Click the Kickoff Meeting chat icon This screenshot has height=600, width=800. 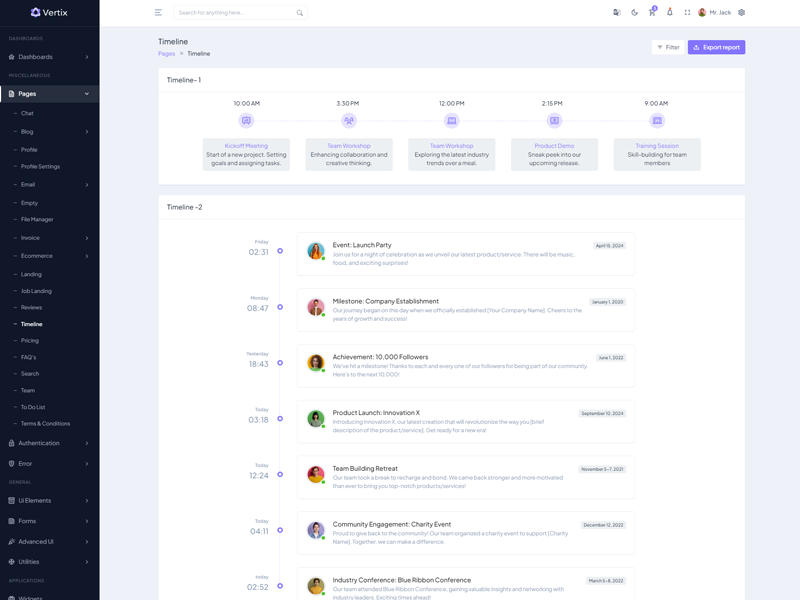click(x=246, y=121)
